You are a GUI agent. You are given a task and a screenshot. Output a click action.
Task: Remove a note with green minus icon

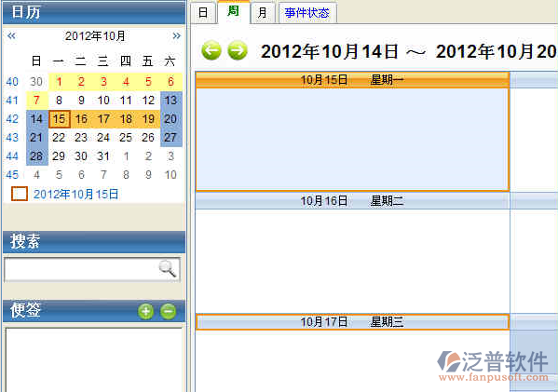(x=168, y=311)
